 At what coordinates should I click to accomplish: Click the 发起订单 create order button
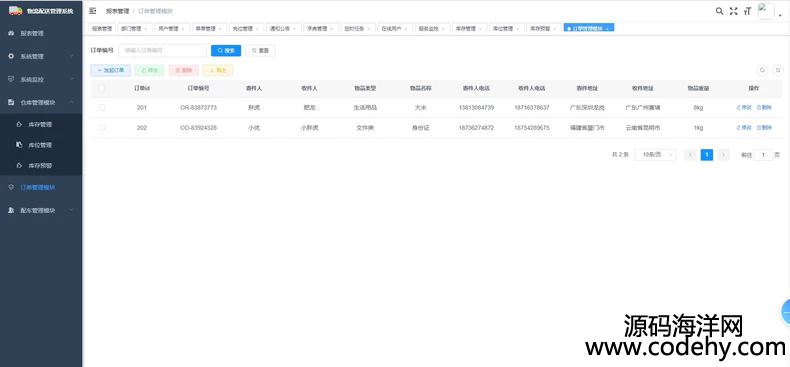point(110,71)
